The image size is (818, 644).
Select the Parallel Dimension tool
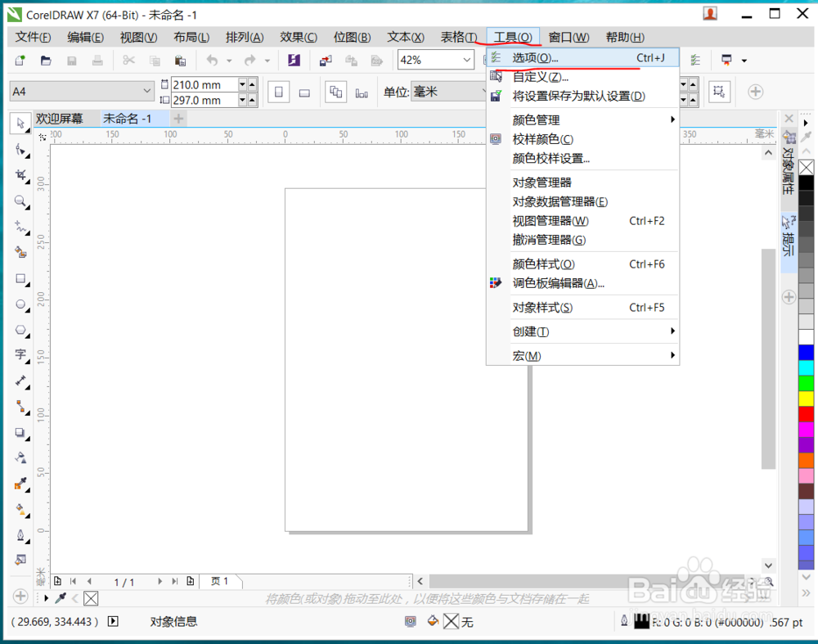[x=20, y=381]
